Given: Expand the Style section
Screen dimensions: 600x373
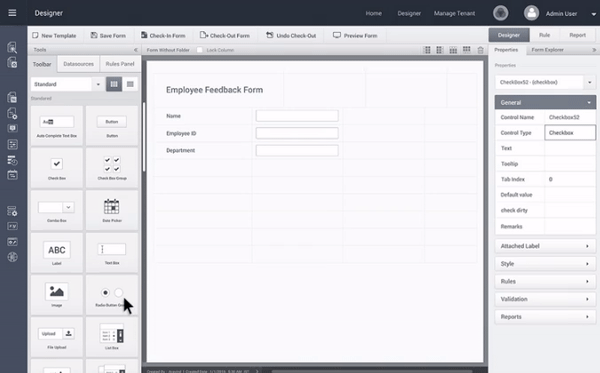Looking at the screenshot, I should coord(545,264).
